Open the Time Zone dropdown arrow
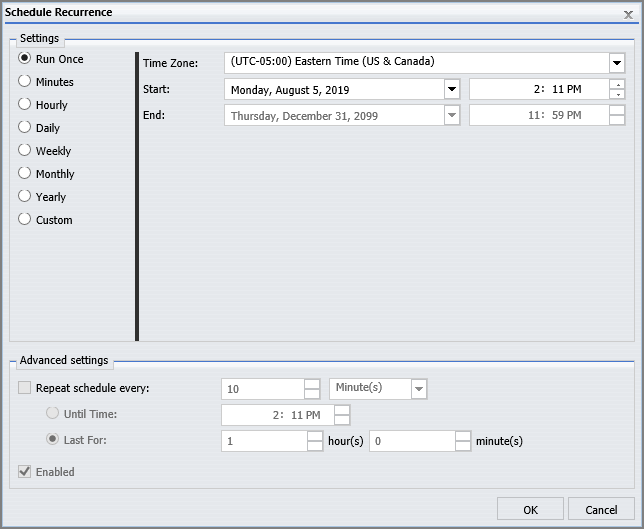The image size is (644, 529). [x=617, y=63]
